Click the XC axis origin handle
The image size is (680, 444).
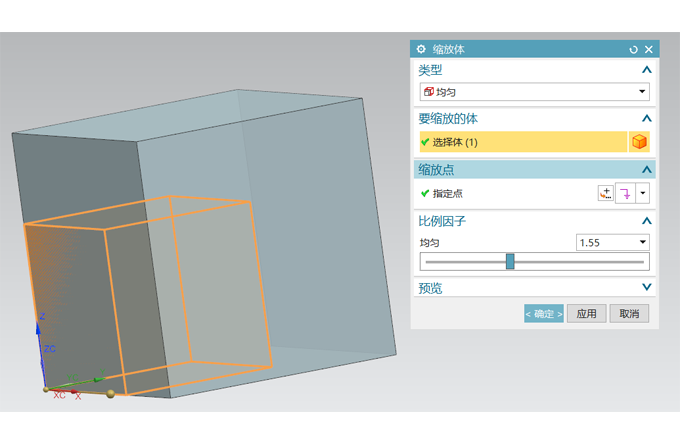pos(46,389)
